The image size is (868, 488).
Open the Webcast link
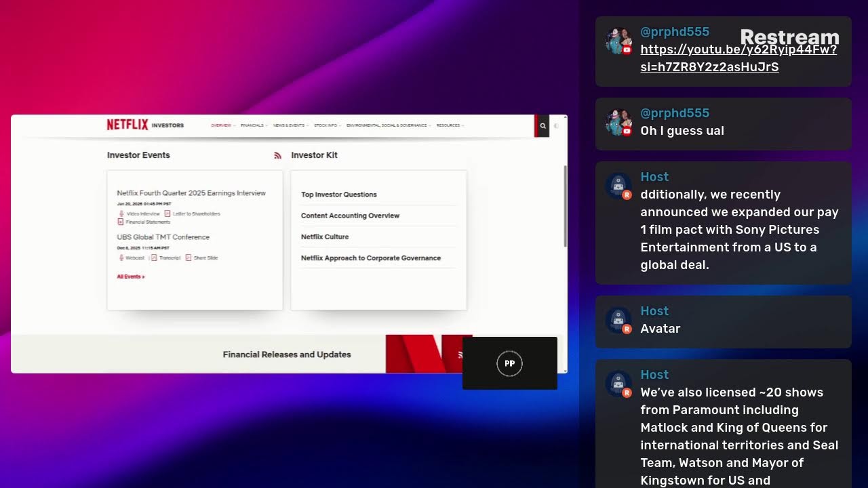click(135, 258)
